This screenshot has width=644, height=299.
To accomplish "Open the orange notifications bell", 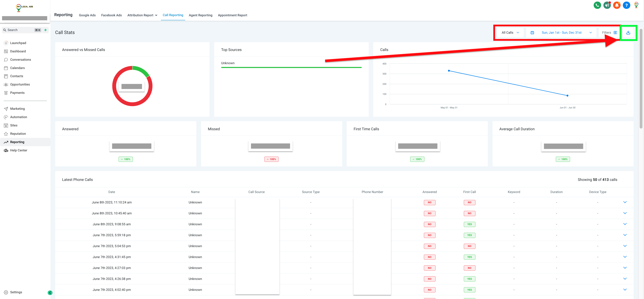I will pos(617,5).
